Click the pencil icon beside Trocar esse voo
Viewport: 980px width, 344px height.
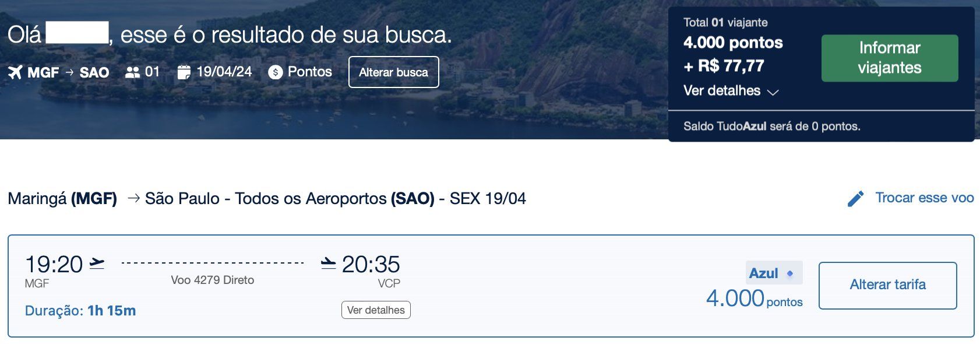coord(855,199)
